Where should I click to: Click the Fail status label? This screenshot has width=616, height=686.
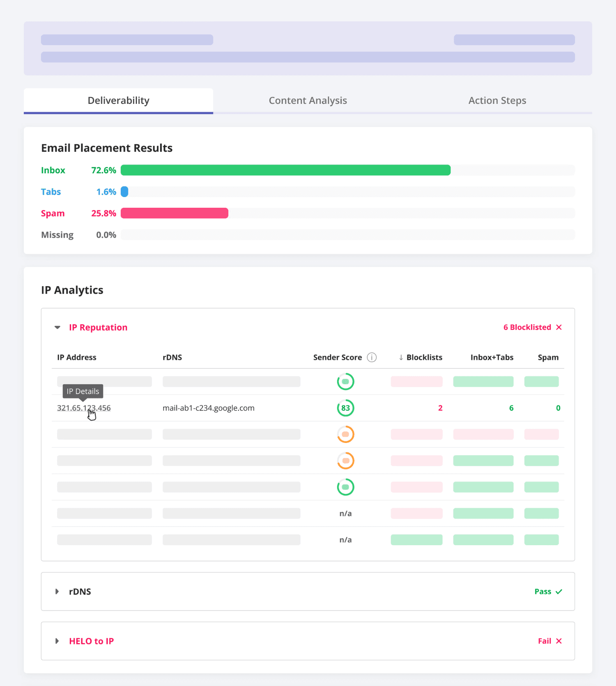point(545,641)
